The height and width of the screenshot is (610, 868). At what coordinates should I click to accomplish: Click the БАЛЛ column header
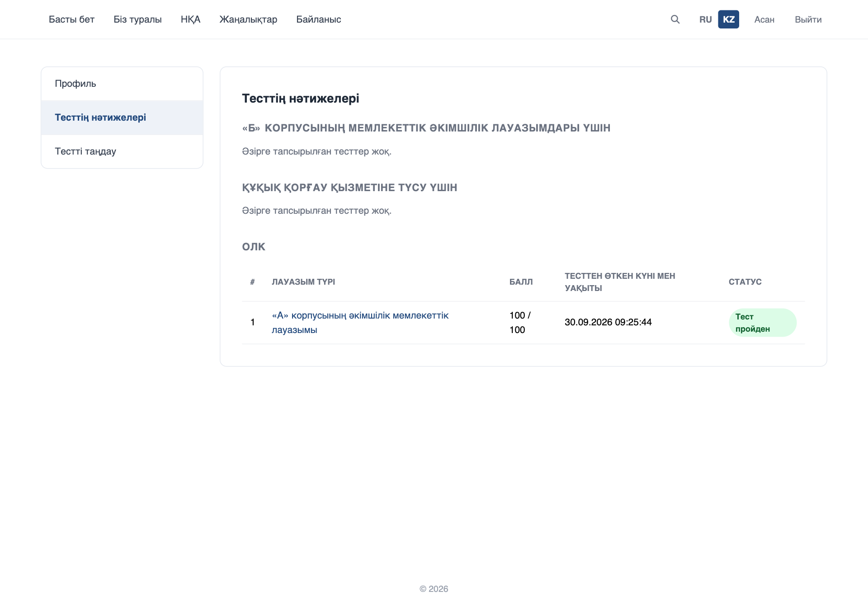click(x=521, y=282)
